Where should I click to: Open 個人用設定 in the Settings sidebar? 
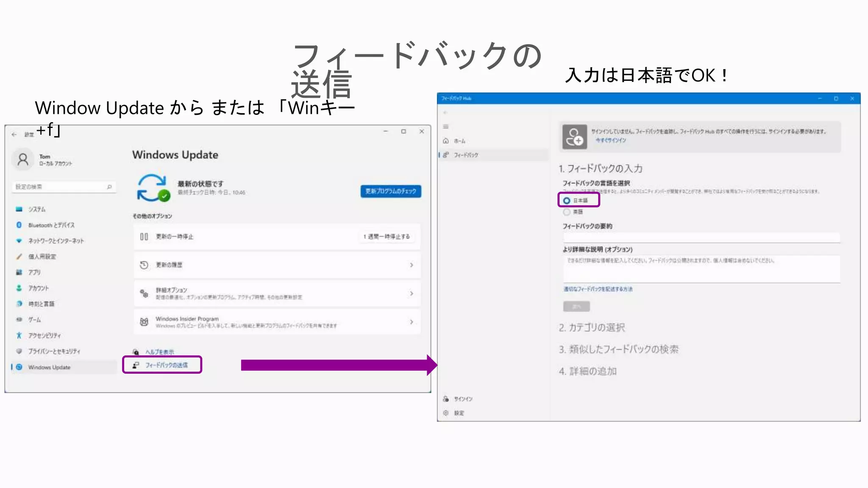pyautogui.click(x=42, y=256)
